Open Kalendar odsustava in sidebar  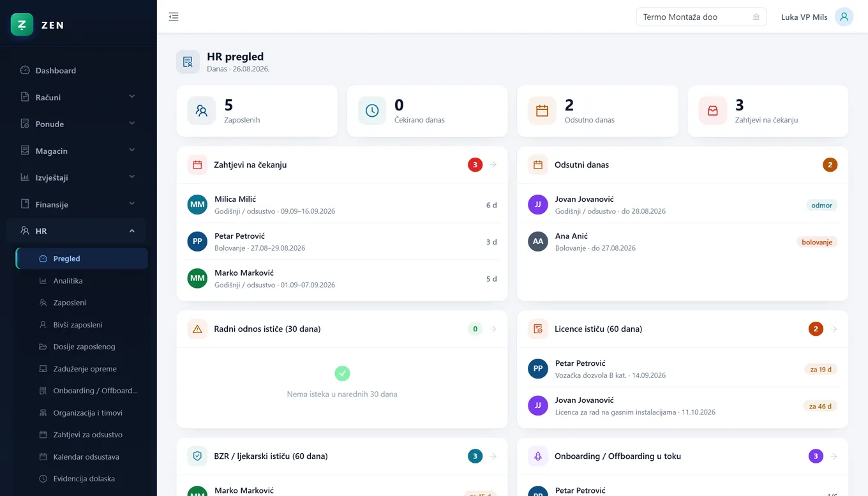point(82,457)
